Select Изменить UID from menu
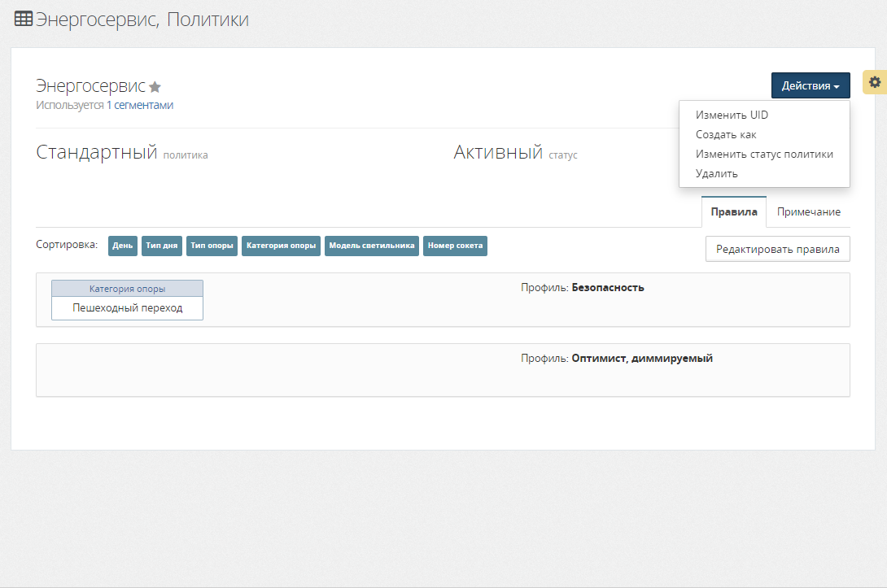 [732, 115]
